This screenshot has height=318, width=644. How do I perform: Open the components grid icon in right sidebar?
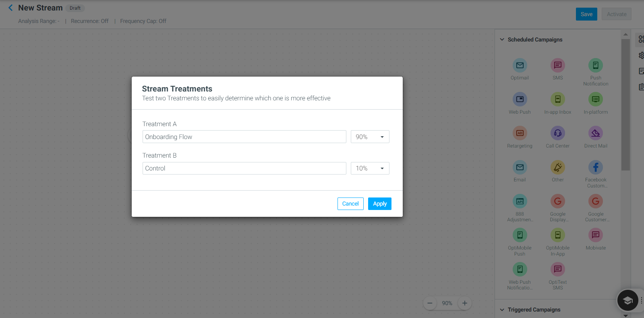tap(641, 39)
